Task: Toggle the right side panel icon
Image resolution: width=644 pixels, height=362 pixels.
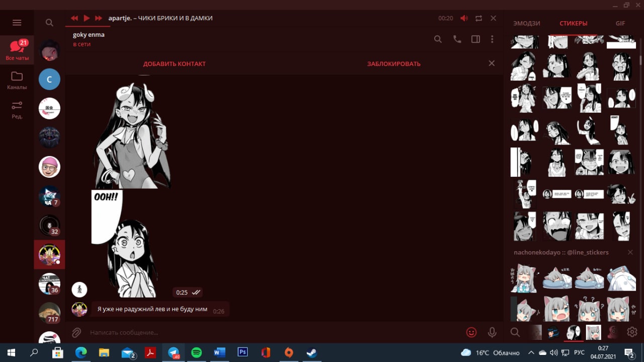Action: tap(475, 39)
